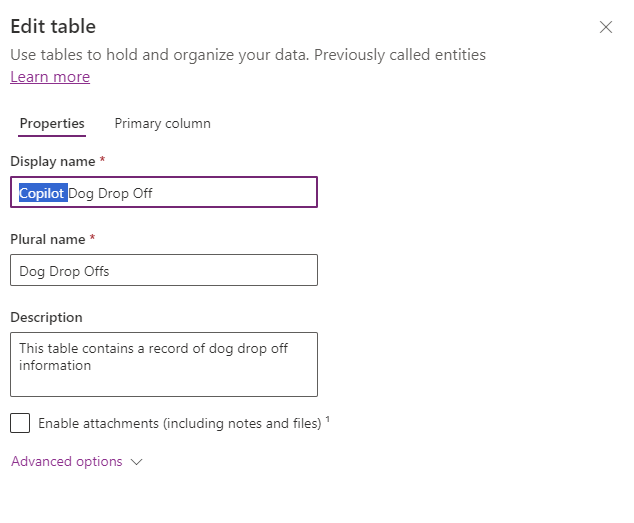The width and height of the screenshot is (634, 523).
Task: Tick the Enable attachments checkbox
Action: tap(20, 423)
